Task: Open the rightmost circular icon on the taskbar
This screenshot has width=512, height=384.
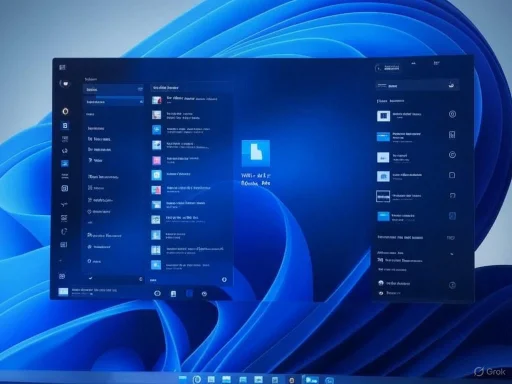Action: coord(329,380)
